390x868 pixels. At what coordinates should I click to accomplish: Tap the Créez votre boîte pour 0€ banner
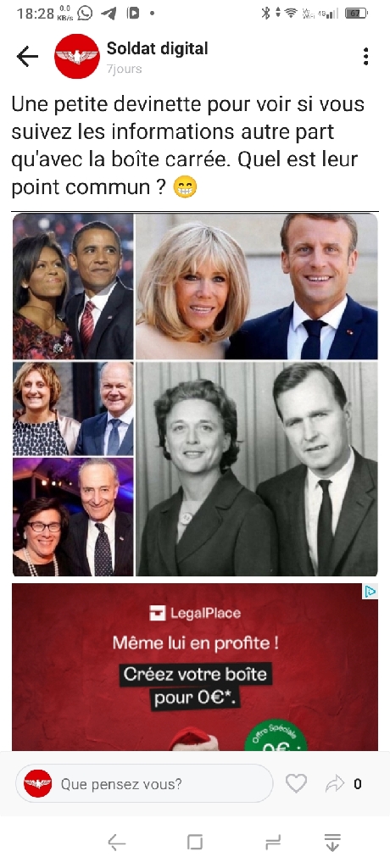196,686
